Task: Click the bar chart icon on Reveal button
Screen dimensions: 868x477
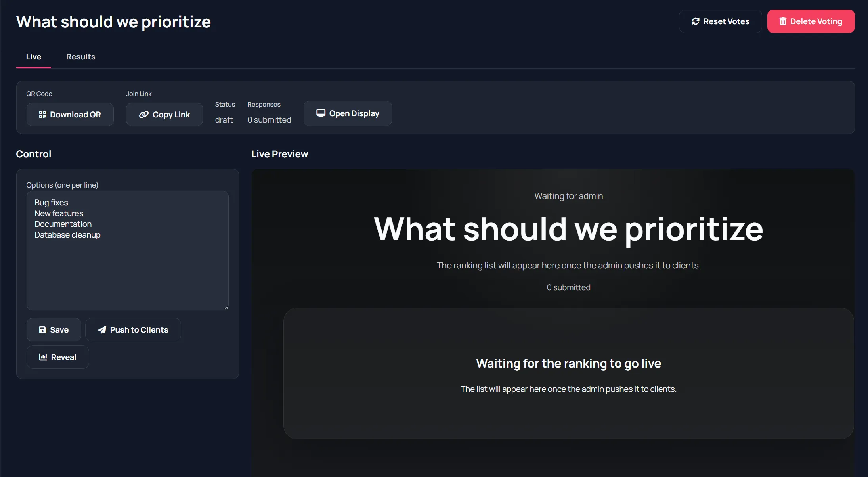Action: (x=43, y=357)
